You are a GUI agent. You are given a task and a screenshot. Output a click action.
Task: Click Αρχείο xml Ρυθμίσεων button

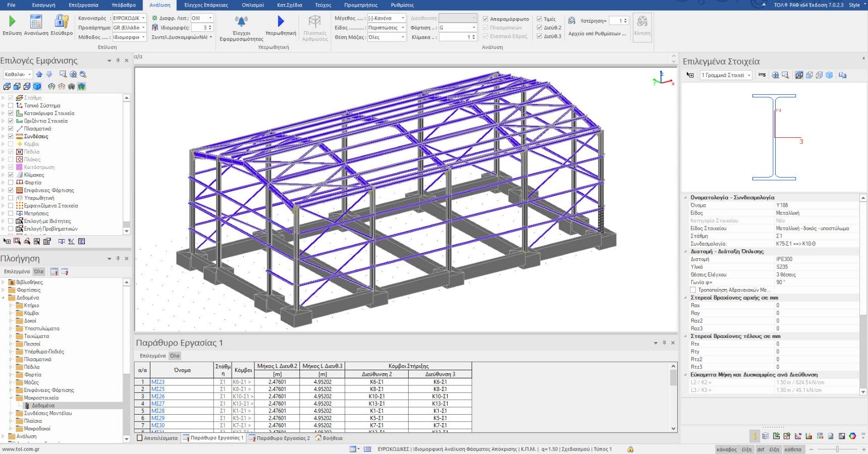597,34
